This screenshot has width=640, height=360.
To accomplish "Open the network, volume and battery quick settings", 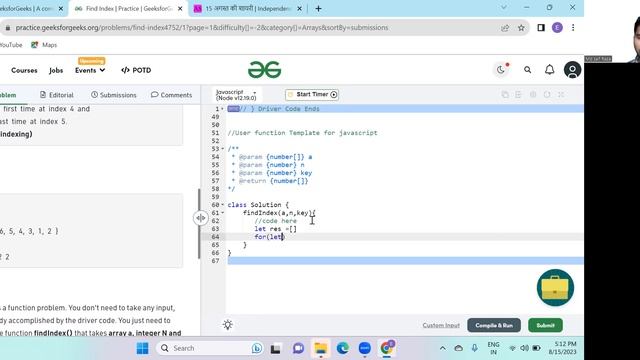I will pyautogui.click(x=524, y=348).
